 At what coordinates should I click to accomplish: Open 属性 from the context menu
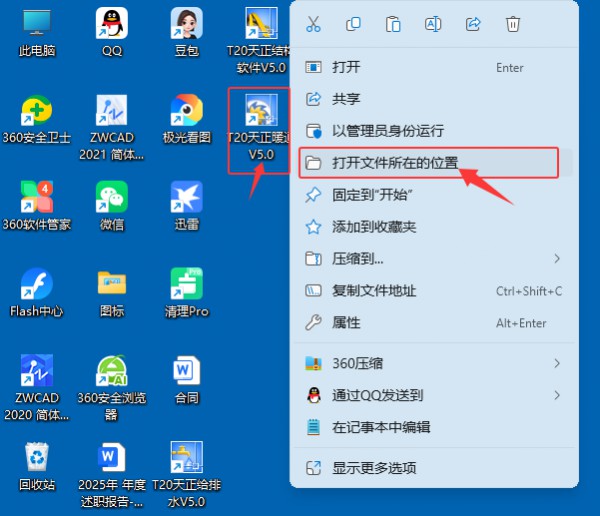point(434,323)
